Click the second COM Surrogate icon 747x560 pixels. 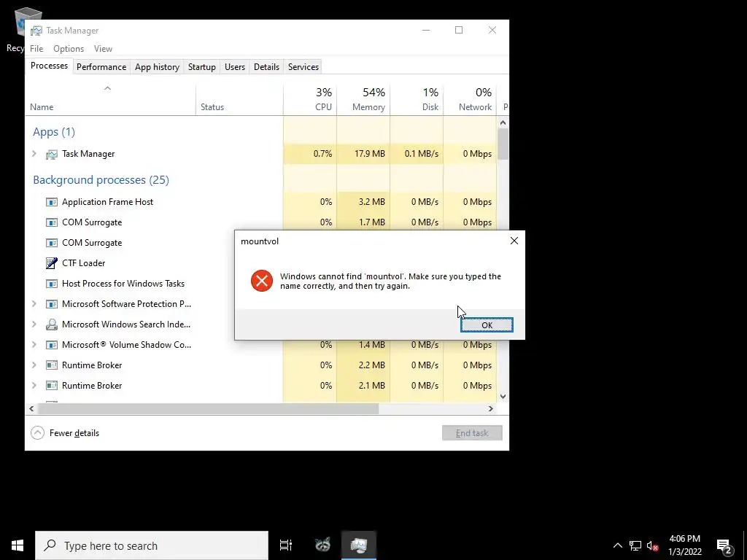pyautogui.click(x=52, y=243)
